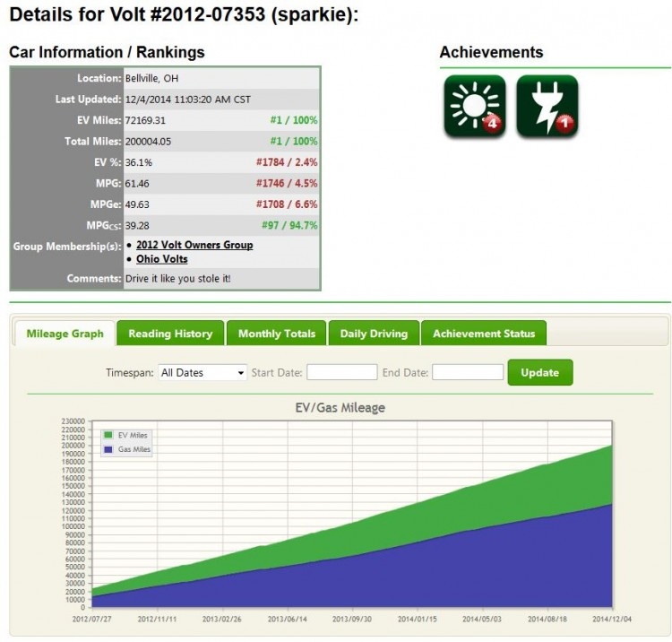Click the green Update button
The height and width of the screenshot is (642, 672).
pyautogui.click(x=540, y=372)
